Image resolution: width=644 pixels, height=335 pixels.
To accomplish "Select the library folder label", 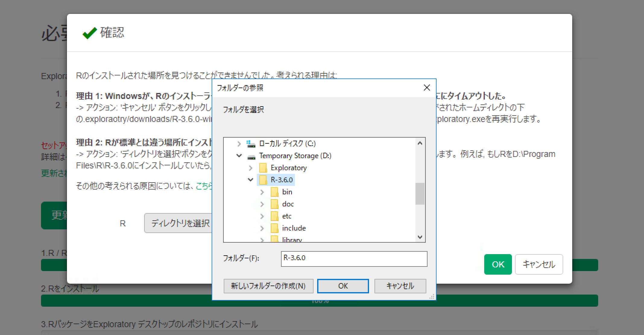I will click(292, 240).
